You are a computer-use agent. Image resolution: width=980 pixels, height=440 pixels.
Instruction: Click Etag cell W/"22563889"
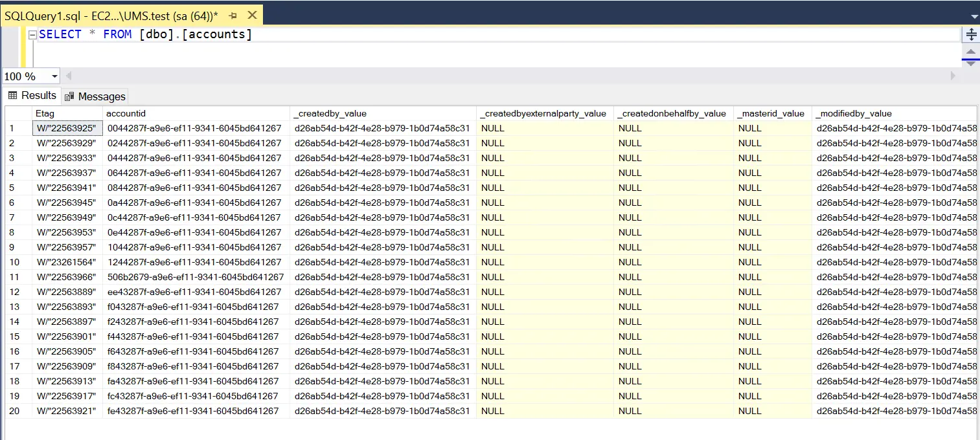click(67, 292)
